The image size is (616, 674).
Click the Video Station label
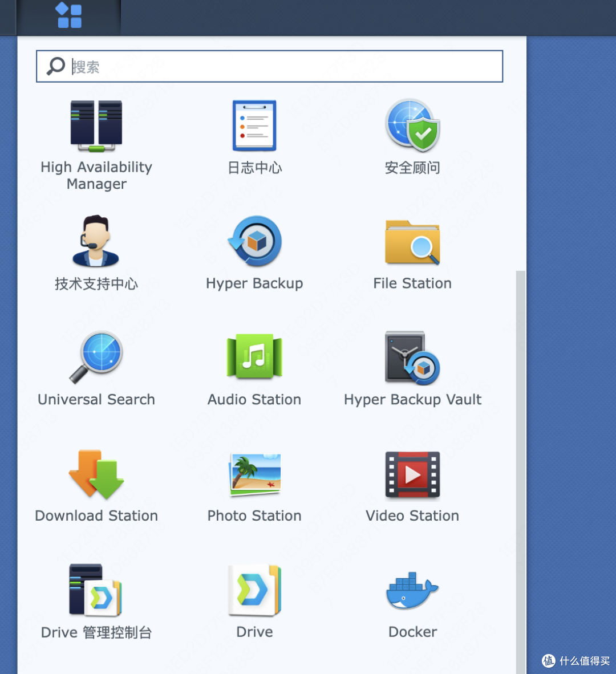413,515
